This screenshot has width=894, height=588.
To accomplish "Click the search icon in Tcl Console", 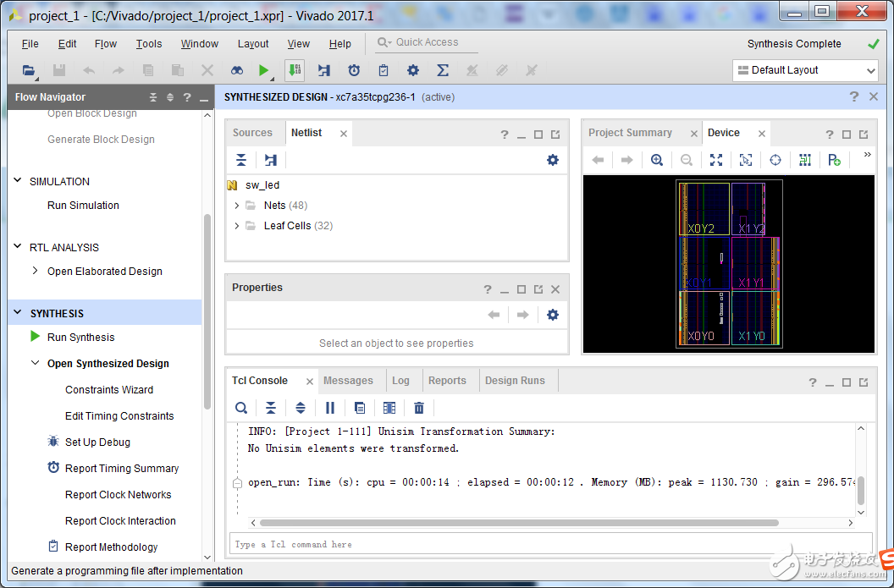I will coord(241,408).
